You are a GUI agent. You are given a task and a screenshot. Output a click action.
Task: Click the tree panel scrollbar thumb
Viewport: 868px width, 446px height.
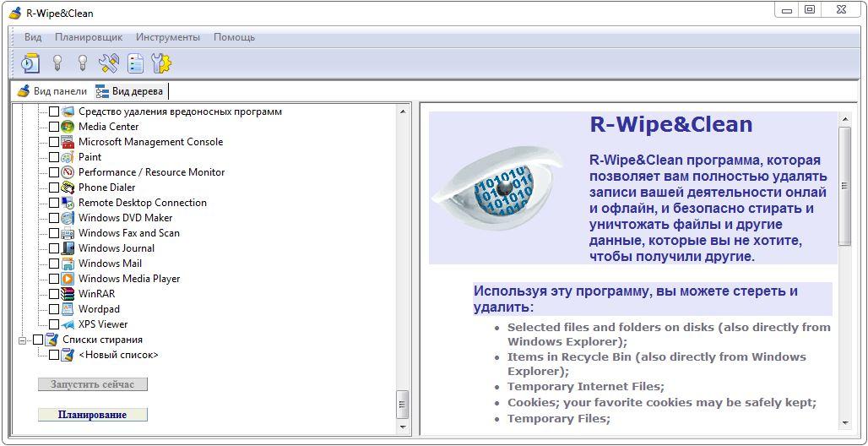[x=403, y=405]
